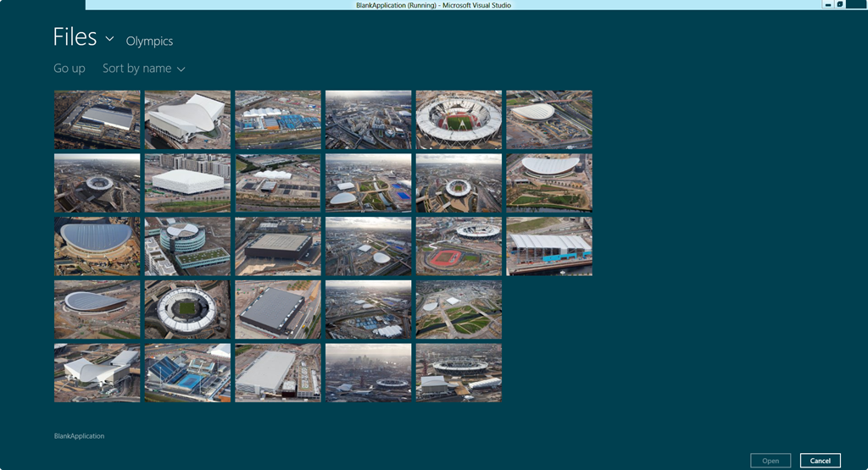
Task: Pick the close-up of blue hockey pitches
Action: 187,373
